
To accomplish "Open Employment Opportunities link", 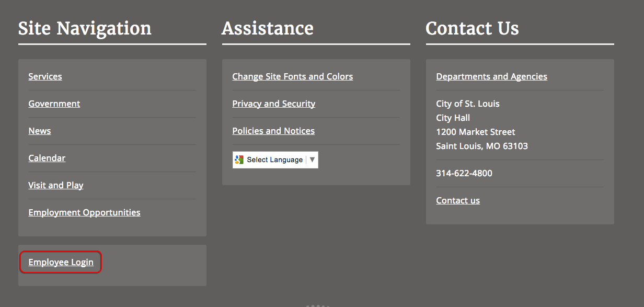I will (x=85, y=212).
